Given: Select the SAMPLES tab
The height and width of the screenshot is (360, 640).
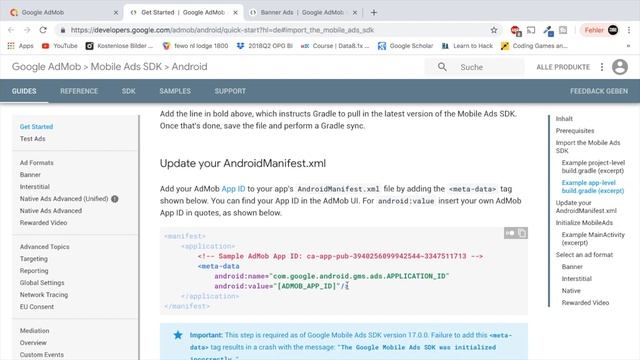Looking at the screenshot, I should (175, 91).
